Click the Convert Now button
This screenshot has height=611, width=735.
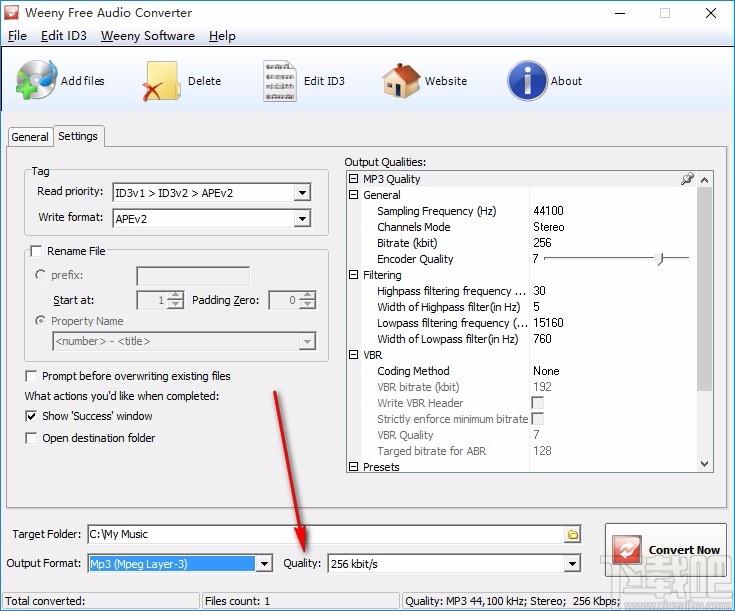click(666, 550)
